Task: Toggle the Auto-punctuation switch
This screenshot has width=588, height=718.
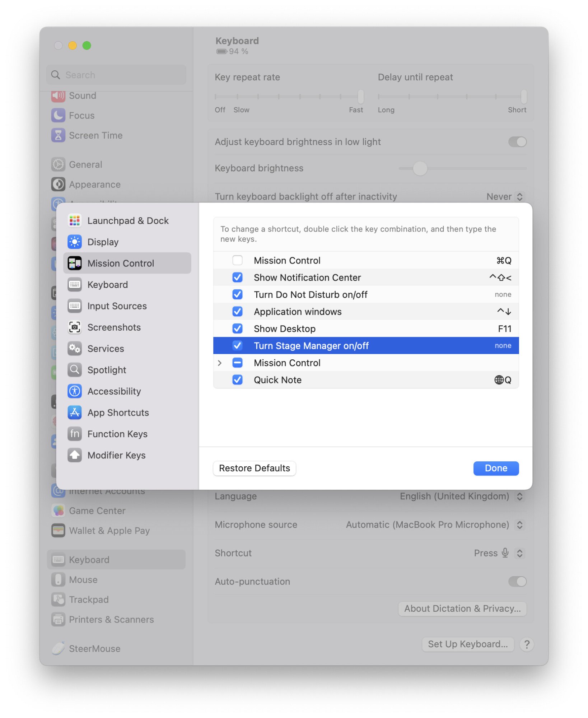Action: [x=517, y=581]
